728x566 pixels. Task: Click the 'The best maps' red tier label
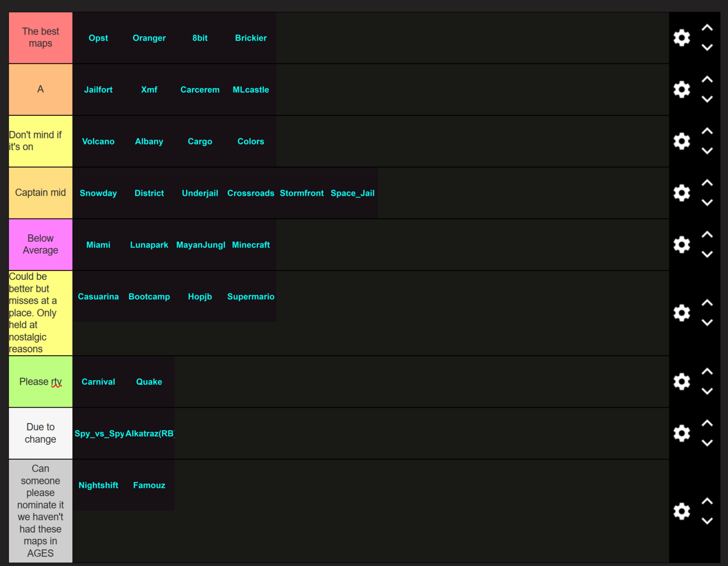40,38
